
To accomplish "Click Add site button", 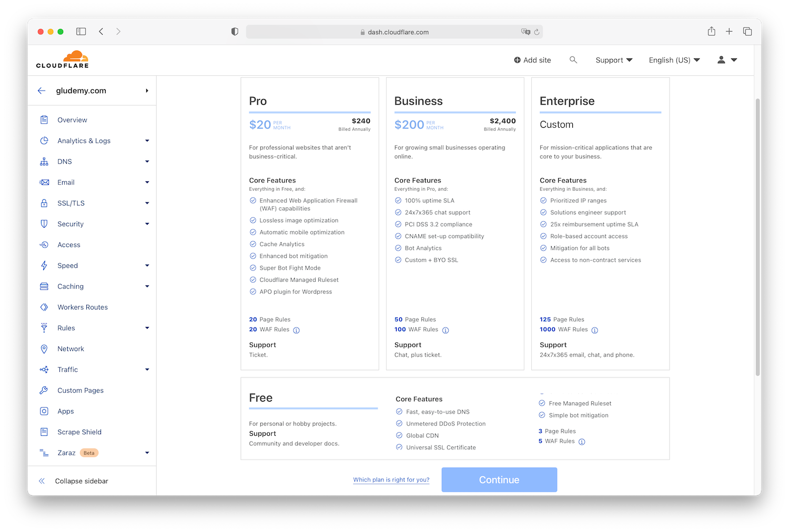I will click(x=532, y=60).
